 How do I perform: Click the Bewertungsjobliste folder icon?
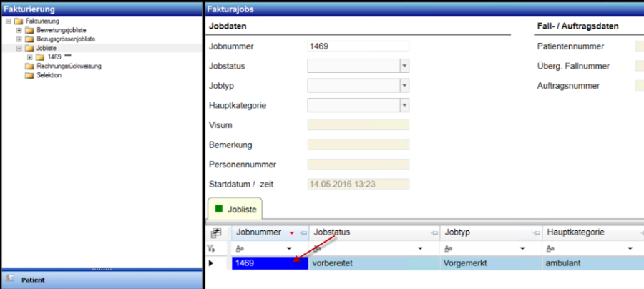[29, 30]
